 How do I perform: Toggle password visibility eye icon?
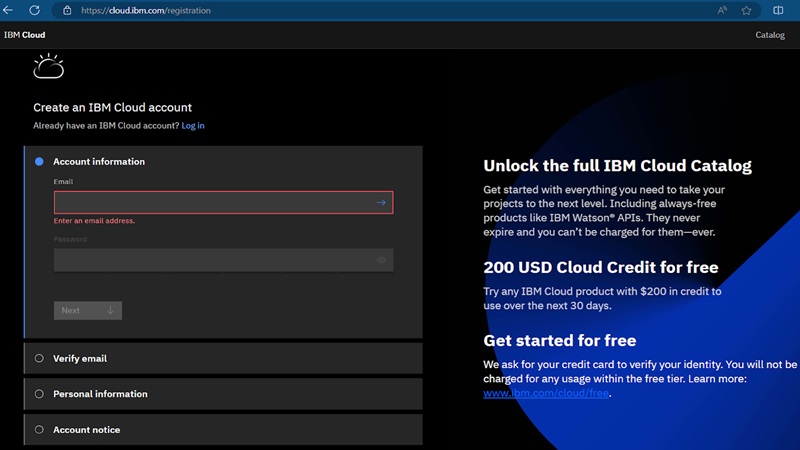[381, 260]
